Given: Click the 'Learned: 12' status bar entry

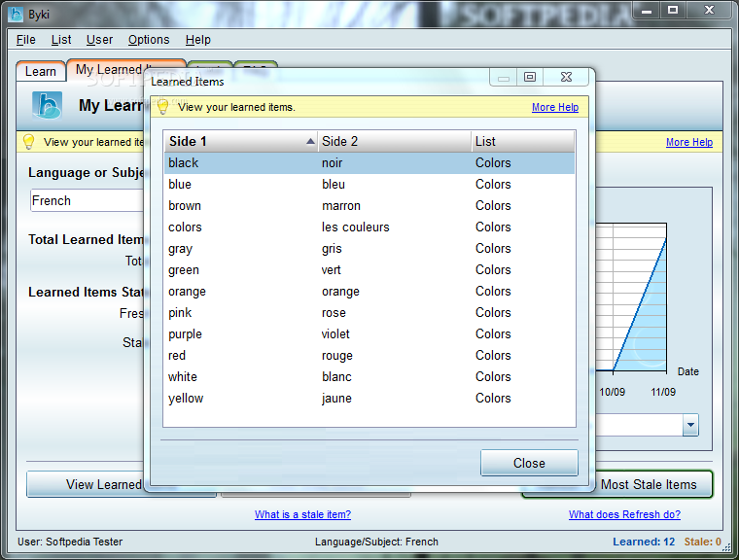Looking at the screenshot, I should (644, 542).
